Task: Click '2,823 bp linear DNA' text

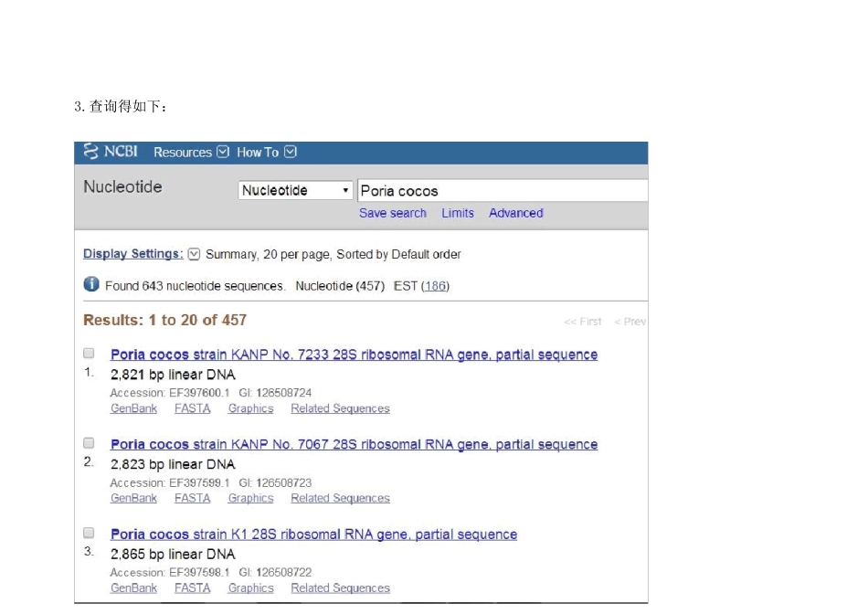Action: pyautogui.click(x=173, y=464)
